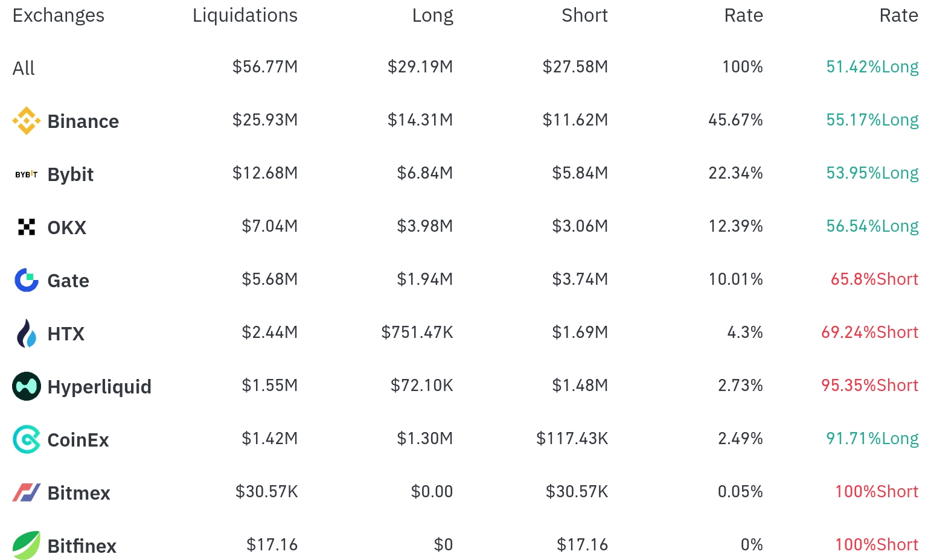This screenshot has width=931, height=560.
Task: Click the Binance logo icon
Action: pyautogui.click(x=27, y=121)
